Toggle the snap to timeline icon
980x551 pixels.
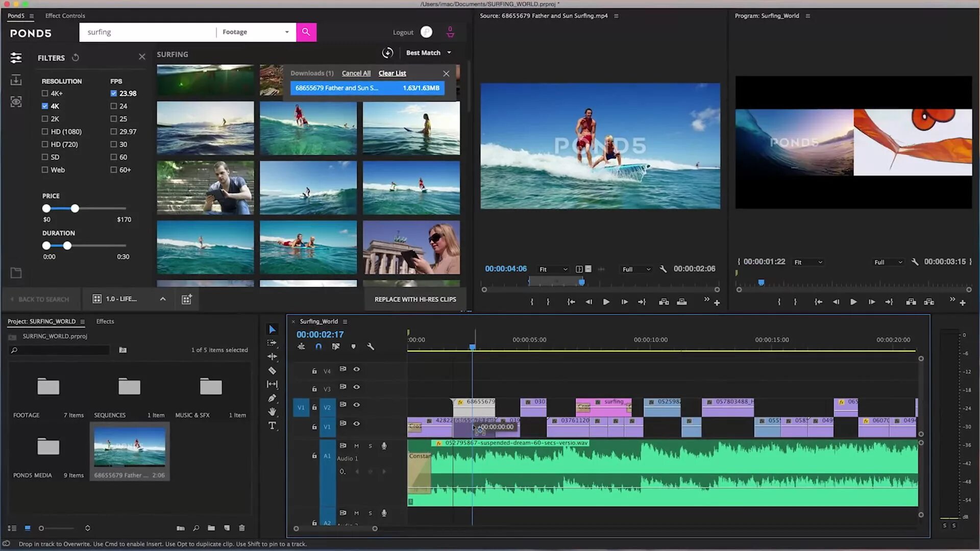[x=318, y=346]
